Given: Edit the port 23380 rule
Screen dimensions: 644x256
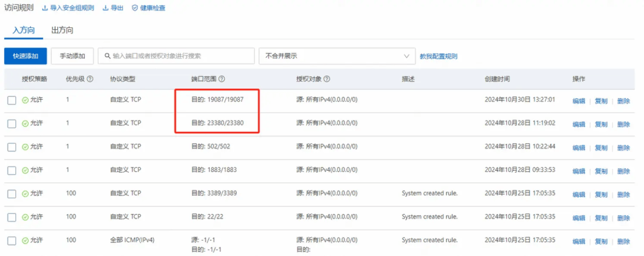Looking at the screenshot, I should pos(578,124).
